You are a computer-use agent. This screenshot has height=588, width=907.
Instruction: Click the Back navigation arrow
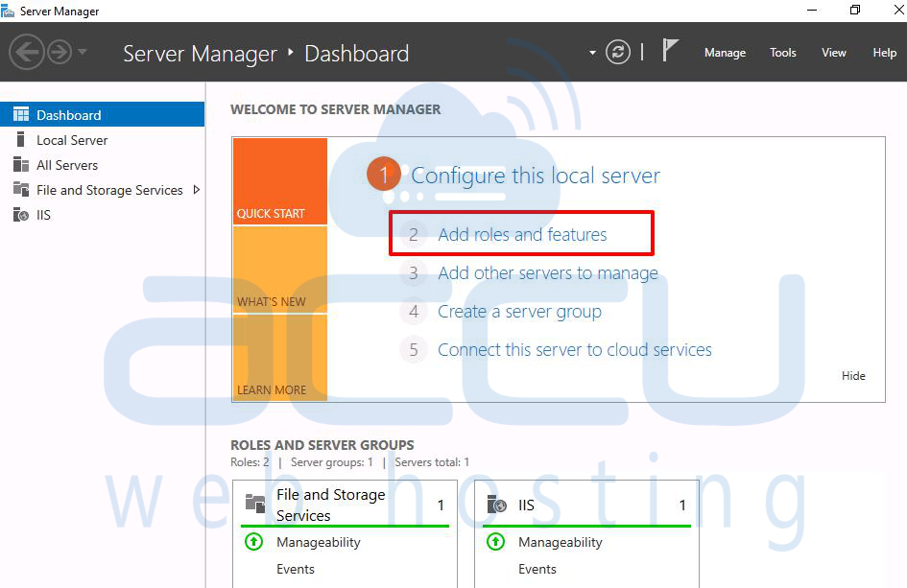coord(27,52)
